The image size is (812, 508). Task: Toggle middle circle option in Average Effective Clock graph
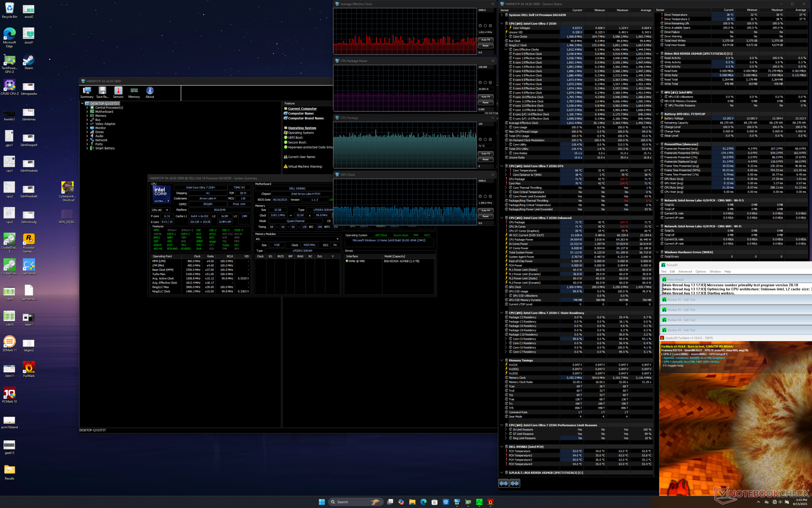[485, 26]
